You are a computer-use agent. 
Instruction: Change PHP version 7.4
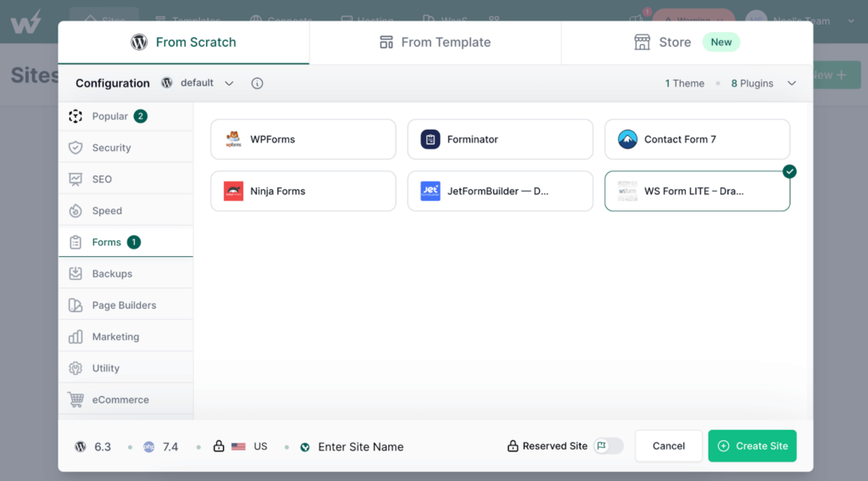pyautogui.click(x=161, y=446)
